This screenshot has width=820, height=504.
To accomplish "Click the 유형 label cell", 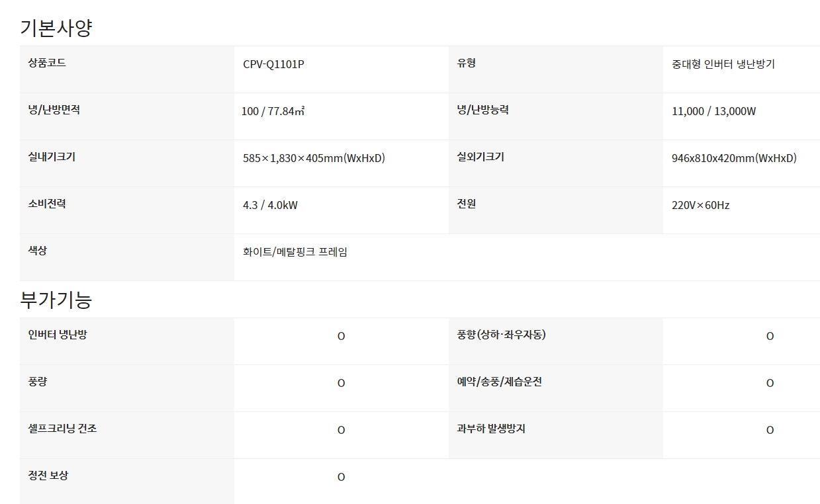I will (556, 69).
